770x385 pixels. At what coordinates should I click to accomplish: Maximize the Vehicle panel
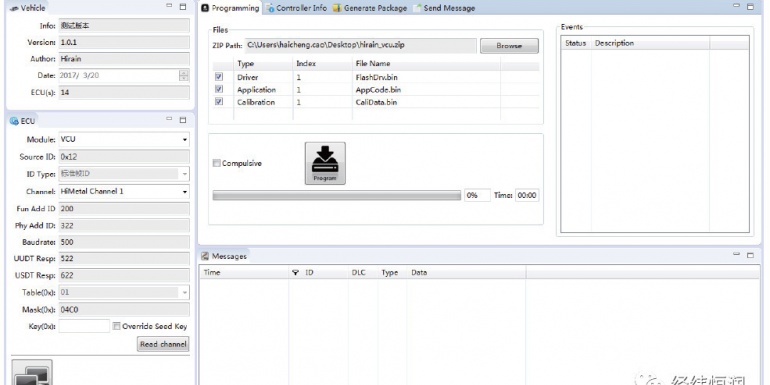183,6
